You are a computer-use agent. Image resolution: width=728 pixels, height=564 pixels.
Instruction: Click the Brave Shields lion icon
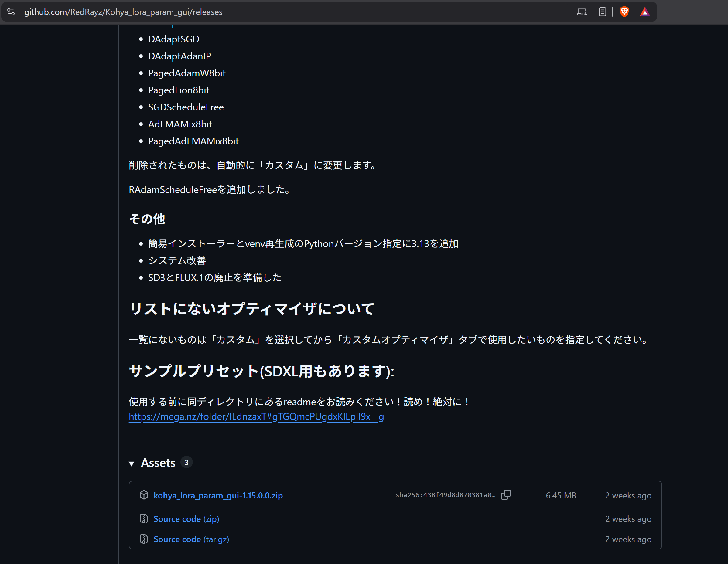624,12
